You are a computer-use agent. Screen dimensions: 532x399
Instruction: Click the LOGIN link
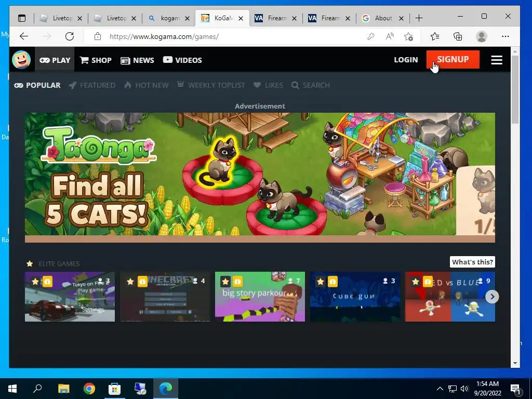point(406,60)
